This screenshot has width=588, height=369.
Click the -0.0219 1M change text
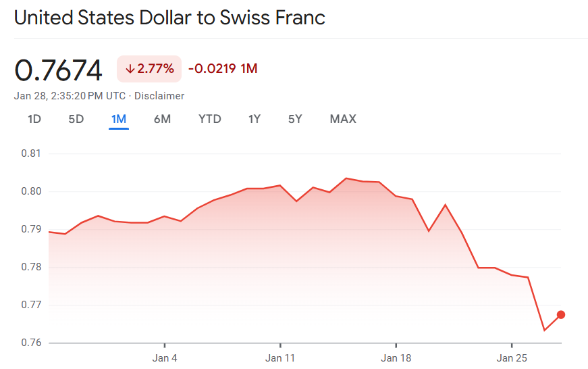pos(223,69)
